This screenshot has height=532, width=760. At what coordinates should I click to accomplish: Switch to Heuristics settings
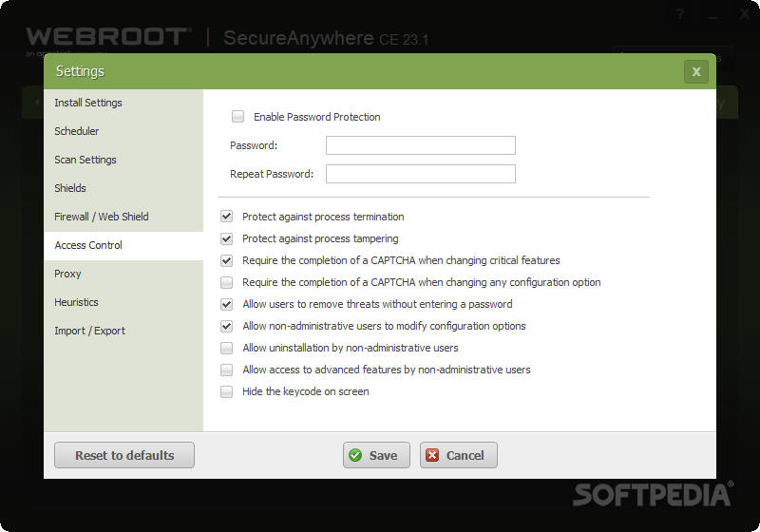(123, 302)
